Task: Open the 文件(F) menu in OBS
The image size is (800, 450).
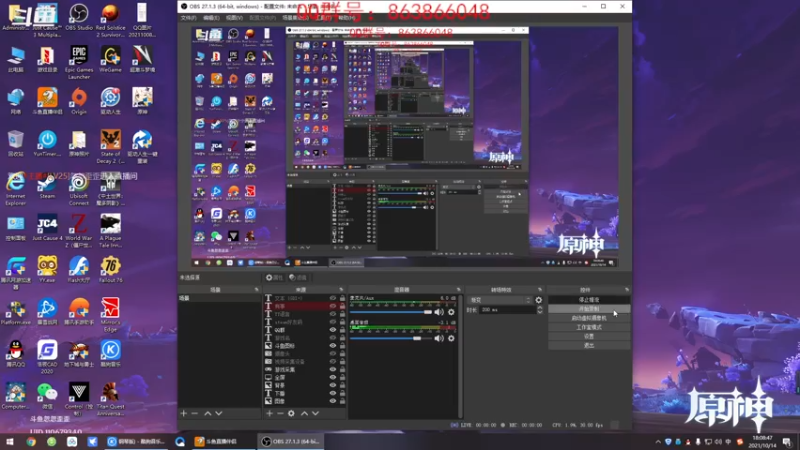Action: click(x=188, y=18)
